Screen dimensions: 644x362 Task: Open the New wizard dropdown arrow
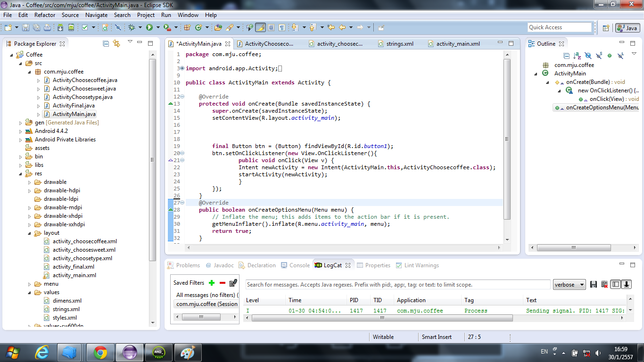click(17, 27)
